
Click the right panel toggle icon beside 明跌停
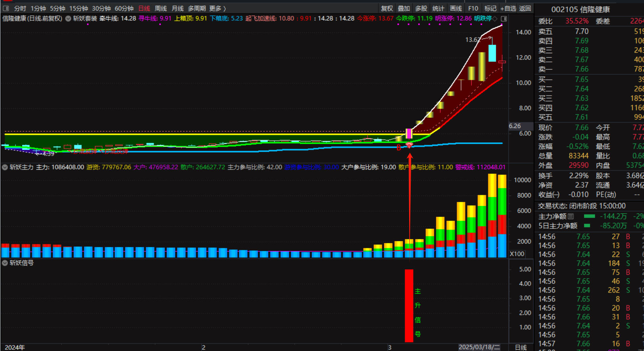point(504,19)
